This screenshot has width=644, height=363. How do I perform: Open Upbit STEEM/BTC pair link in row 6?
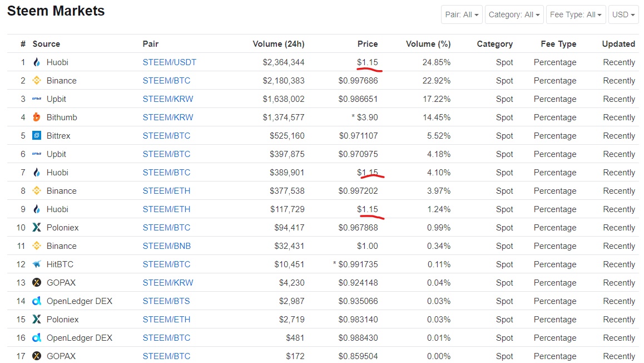[x=166, y=154]
